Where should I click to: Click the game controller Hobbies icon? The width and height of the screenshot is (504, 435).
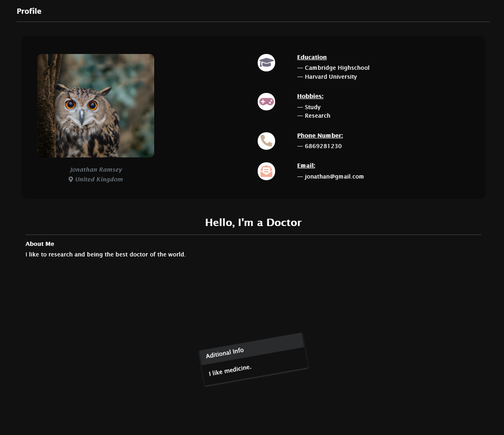(266, 101)
